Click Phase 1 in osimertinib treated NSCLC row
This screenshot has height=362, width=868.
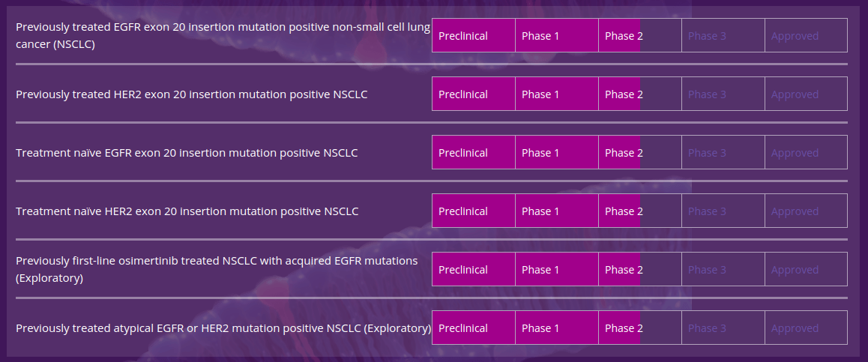tap(556, 270)
